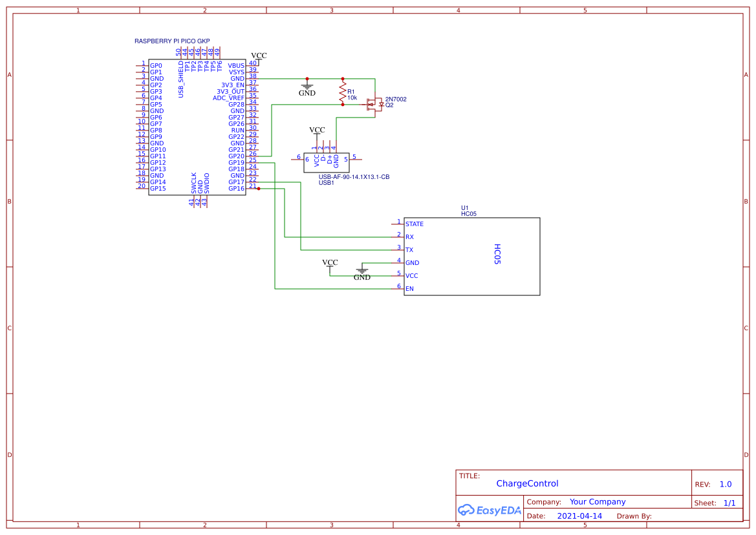Click the SWDIO pin label
This screenshot has width=756, height=535.
pyautogui.click(x=207, y=184)
